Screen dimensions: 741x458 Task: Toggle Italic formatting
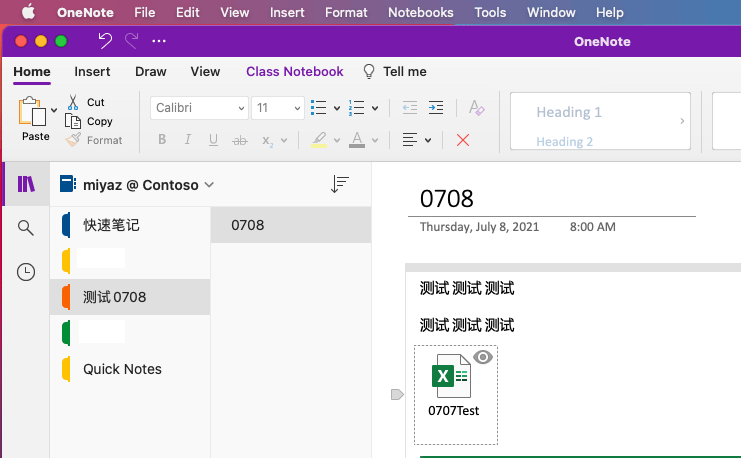coord(188,139)
